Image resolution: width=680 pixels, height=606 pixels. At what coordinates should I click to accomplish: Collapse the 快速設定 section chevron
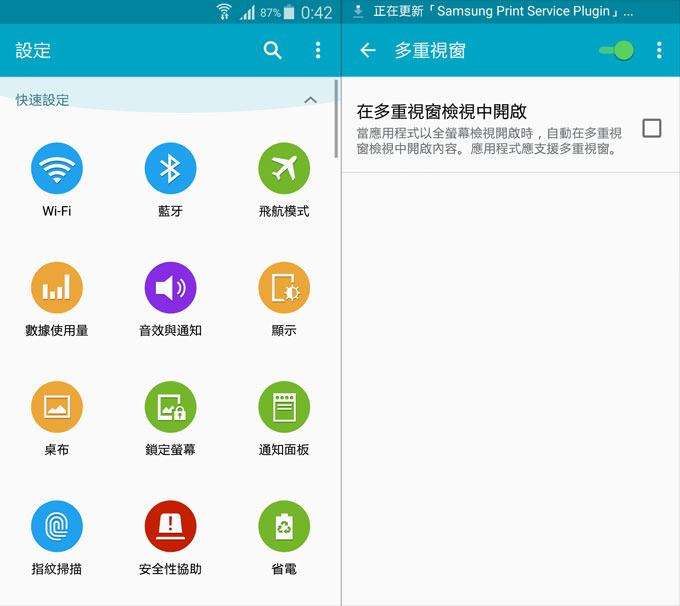[310, 100]
